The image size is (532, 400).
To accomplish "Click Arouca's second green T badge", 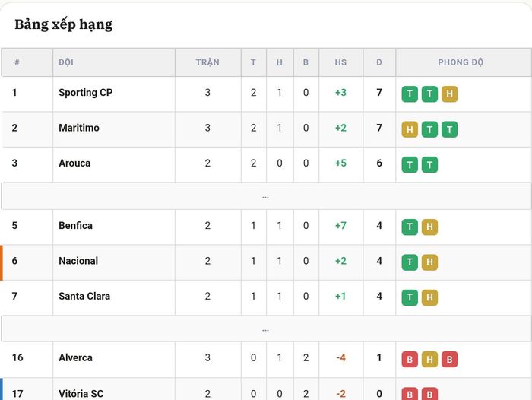I will coord(429,165).
